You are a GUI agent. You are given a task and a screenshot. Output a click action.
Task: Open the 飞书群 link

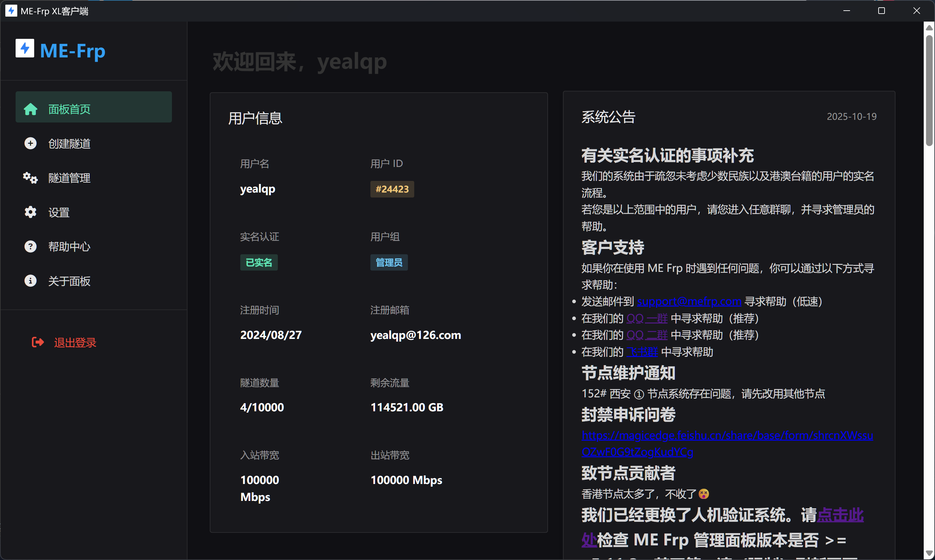[x=642, y=352]
